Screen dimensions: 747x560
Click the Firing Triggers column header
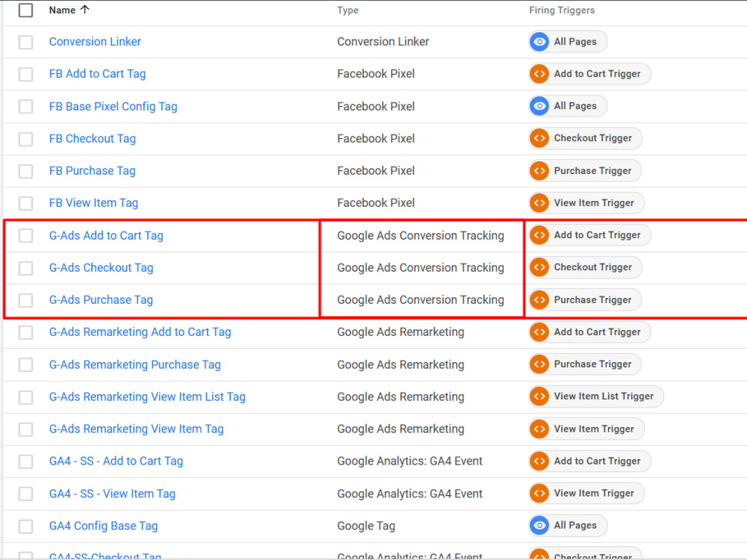[x=562, y=10]
